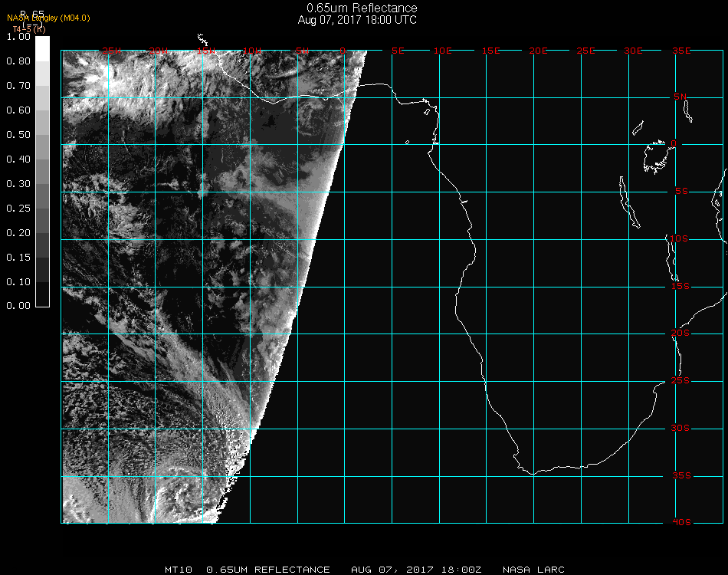Viewport: 728px width, 575px height.
Task: Click the 5N latitude label
Action: (680, 97)
